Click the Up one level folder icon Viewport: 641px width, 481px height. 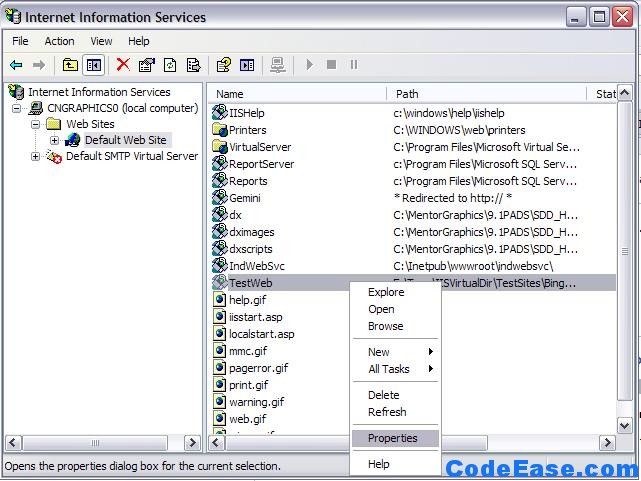point(70,65)
